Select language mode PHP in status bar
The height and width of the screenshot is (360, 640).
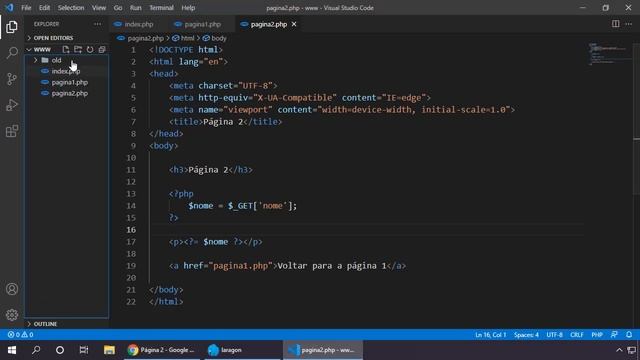pyautogui.click(x=597, y=335)
